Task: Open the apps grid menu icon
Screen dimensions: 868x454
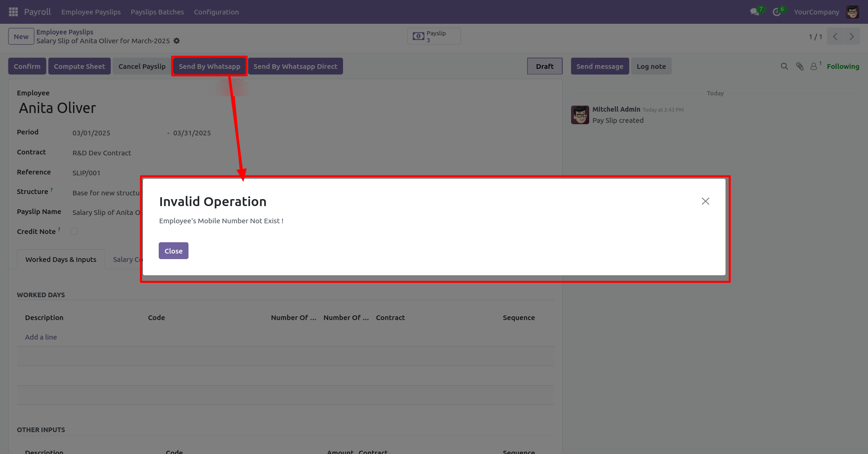Action: [13, 12]
